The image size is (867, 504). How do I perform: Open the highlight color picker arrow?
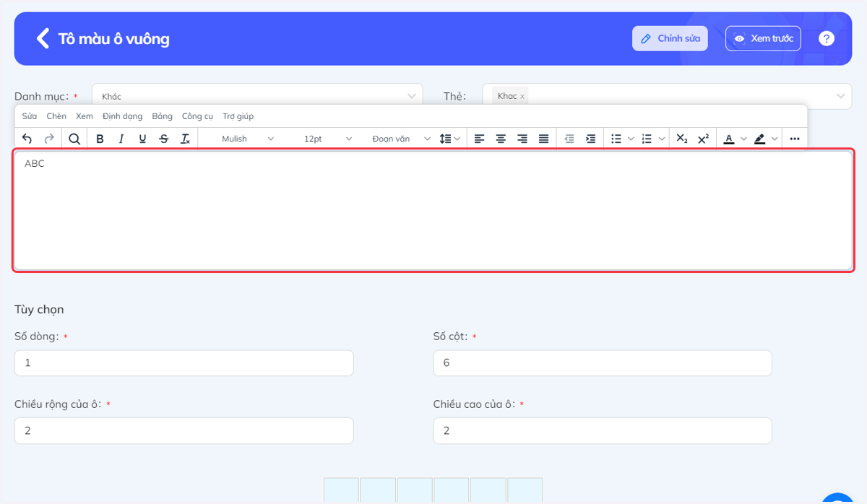coord(775,139)
